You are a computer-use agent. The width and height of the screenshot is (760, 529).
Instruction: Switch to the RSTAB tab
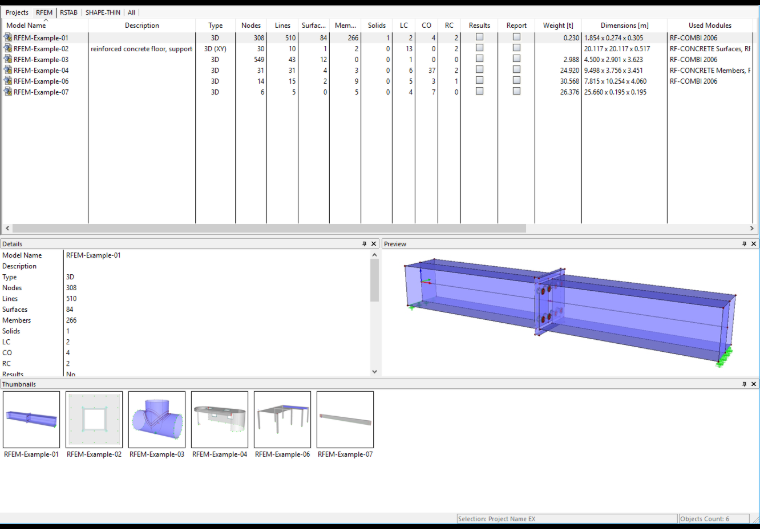(69, 13)
